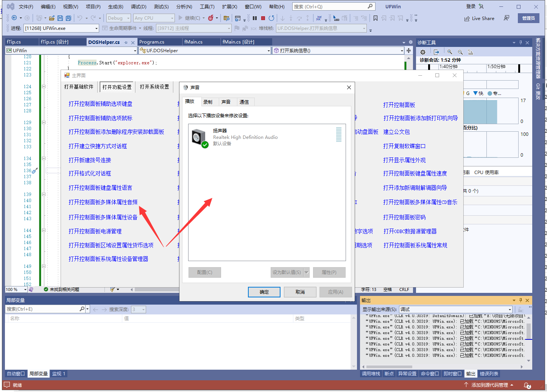Click link 打开显示属性外观
This screenshot has height=392, width=547.
pyautogui.click(x=404, y=160)
